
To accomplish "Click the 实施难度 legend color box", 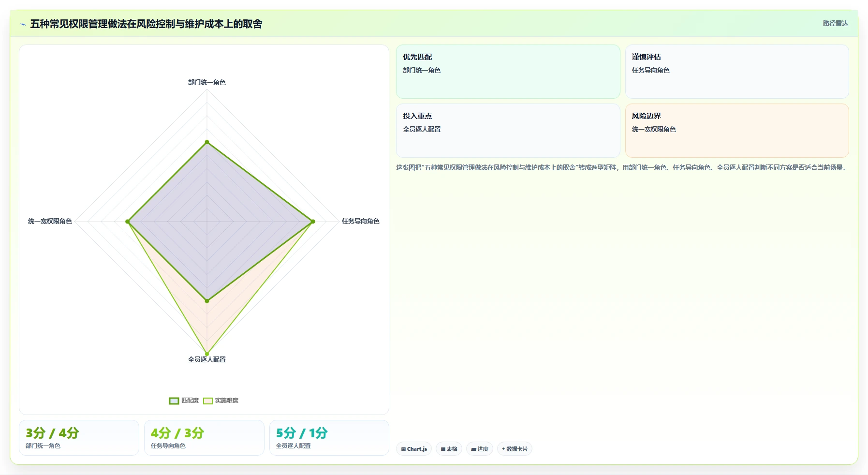I will [208, 401].
